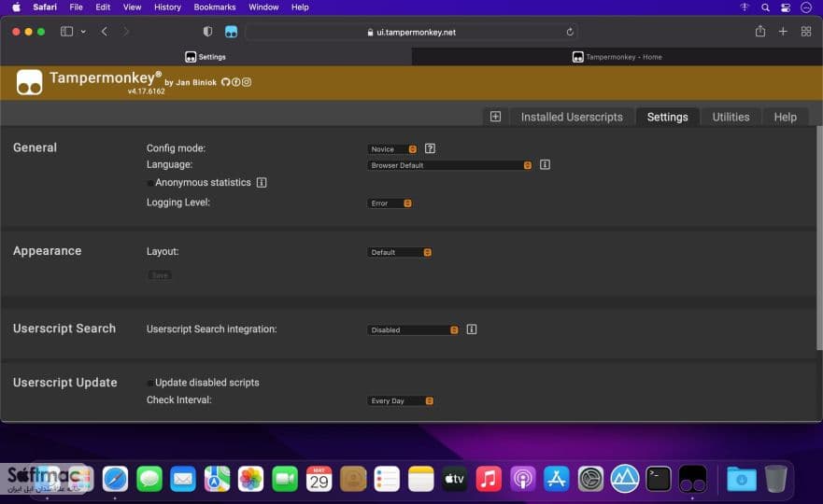Image resolution: width=823 pixels, height=504 pixels.
Task: Open the Tampermonkey extension toolbar icon
Action: (231, 32)
